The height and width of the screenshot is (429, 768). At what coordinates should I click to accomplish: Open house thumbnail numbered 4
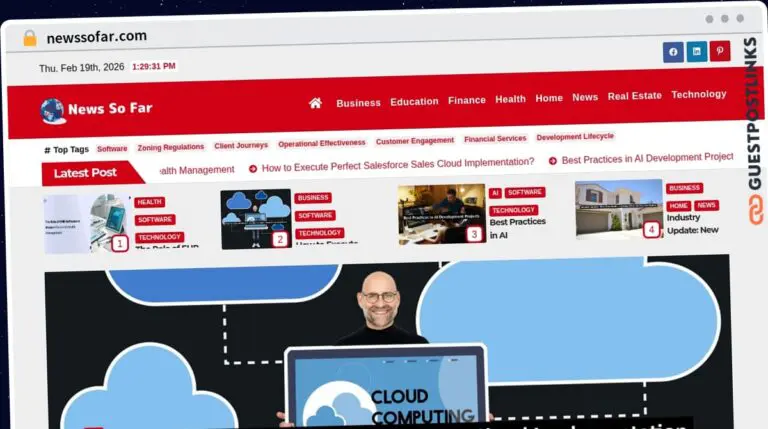coord(619,209)
